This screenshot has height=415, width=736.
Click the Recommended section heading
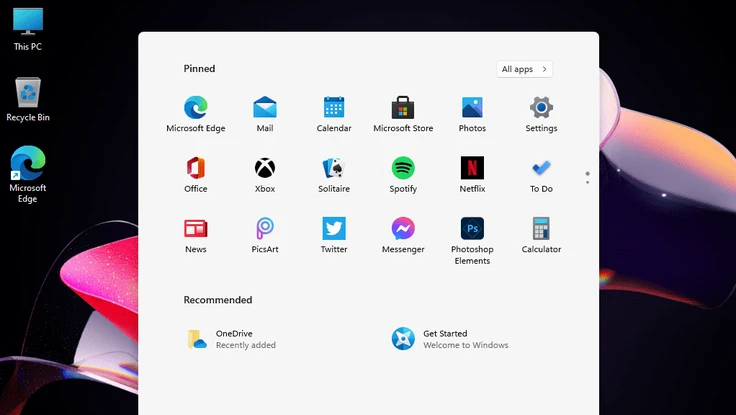pos(218,300)
